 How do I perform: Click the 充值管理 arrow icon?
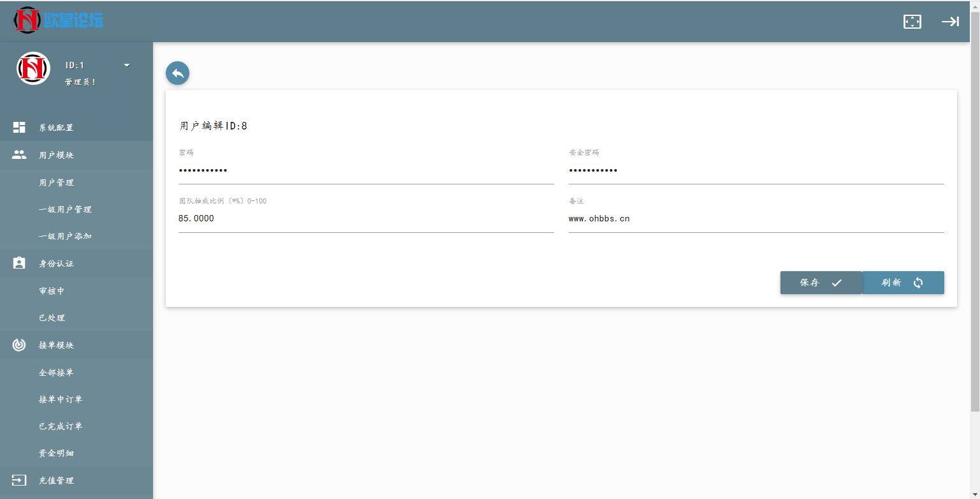(19, 480)
